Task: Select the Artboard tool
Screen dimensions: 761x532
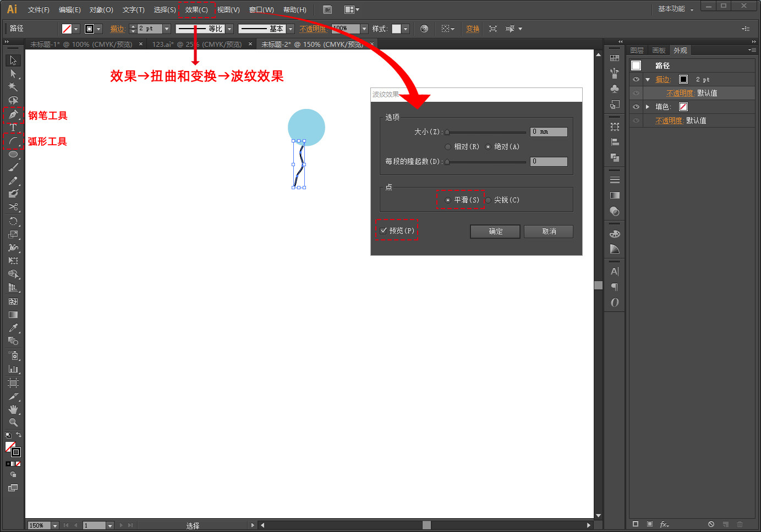Action: 13,383
